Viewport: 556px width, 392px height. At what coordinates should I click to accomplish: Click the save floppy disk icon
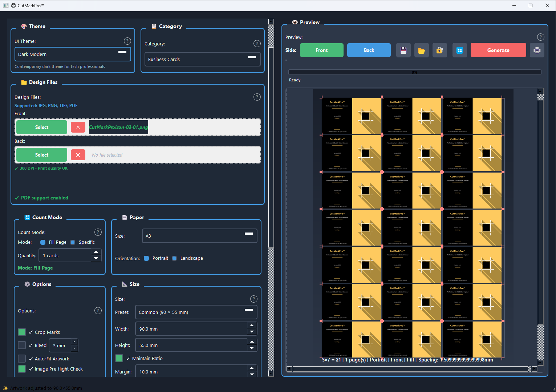[x=403, y=50]
